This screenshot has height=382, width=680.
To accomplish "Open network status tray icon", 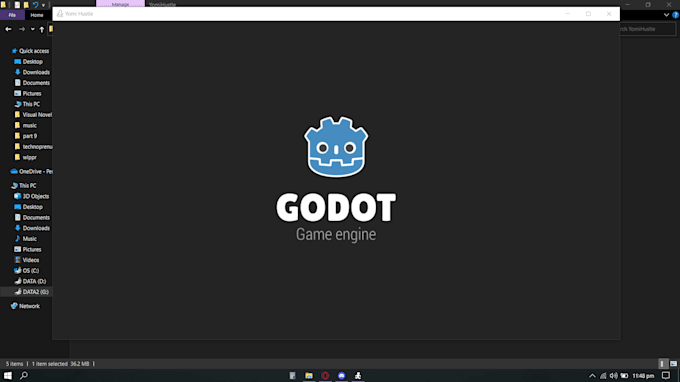I will click(603, 375).
